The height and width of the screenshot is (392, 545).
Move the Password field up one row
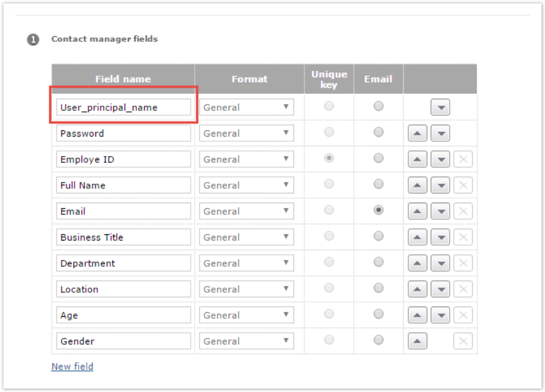click(417, 134)
